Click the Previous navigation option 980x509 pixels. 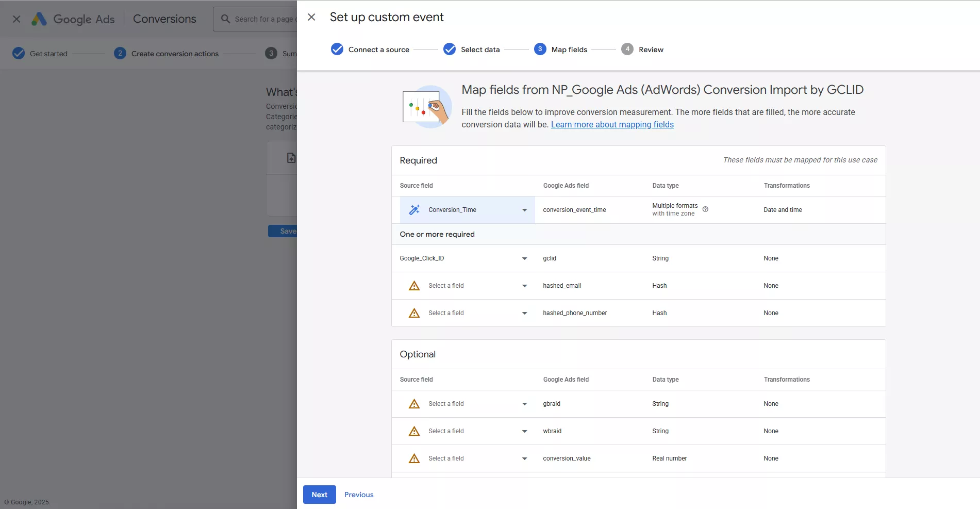(359, 494)
